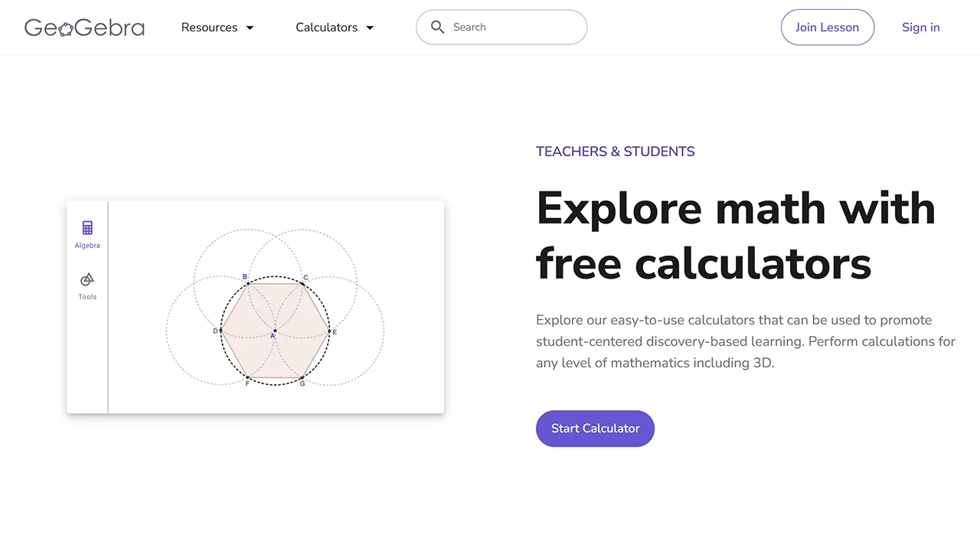Open the Calculators menu

pos(326,28)
